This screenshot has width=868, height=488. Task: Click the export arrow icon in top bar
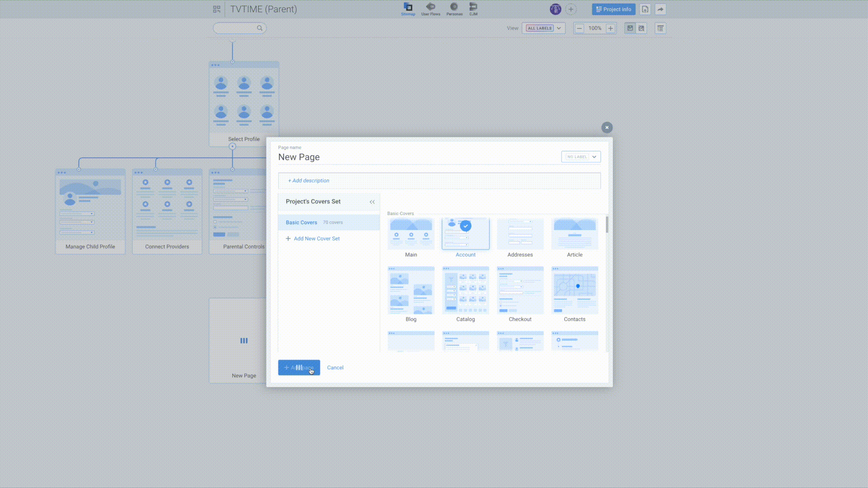pos(660,9)
